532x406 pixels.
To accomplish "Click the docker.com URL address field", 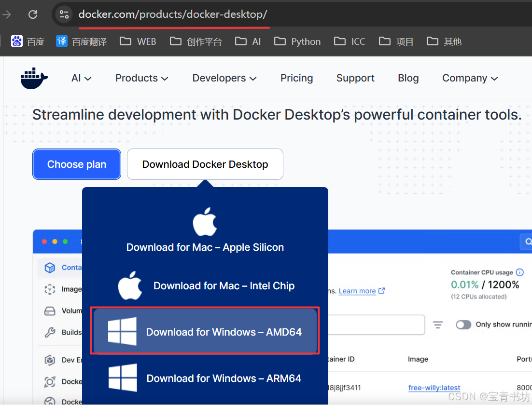I will tap(173, 14).
